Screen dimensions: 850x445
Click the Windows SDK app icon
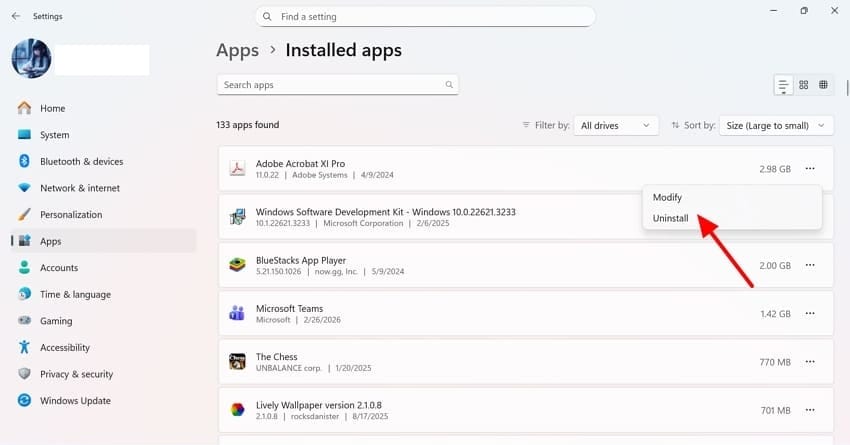coord(237,217)
